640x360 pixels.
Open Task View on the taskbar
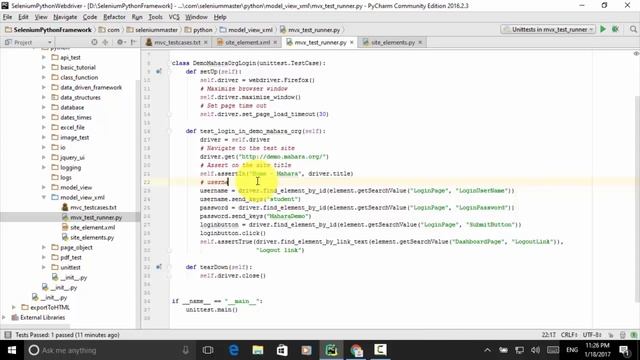click(208, 350)
